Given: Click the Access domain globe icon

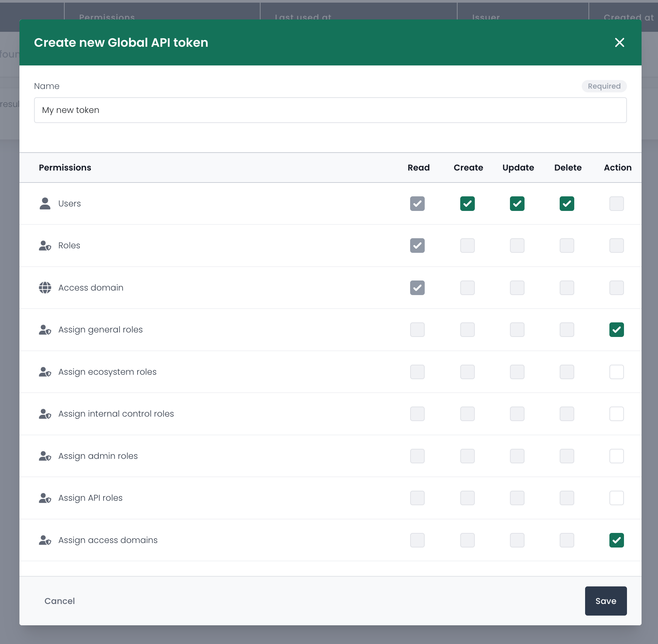Looking at the screenshot, I should [45, 288].
